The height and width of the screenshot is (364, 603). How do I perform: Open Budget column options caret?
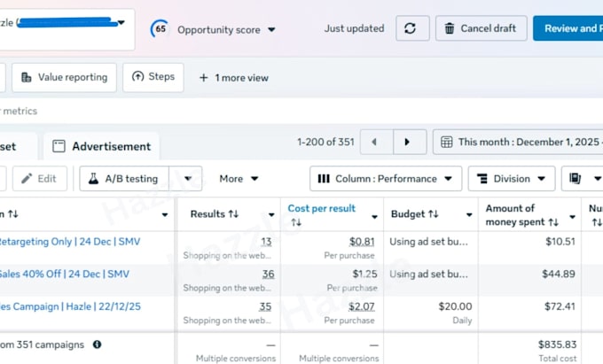[x=469, y=214]
